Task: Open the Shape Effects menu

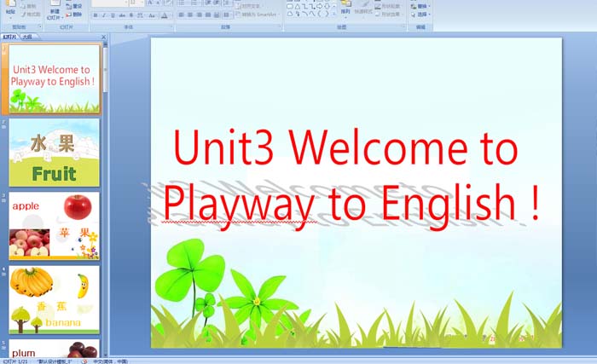Action: click(x=387, y=14)
